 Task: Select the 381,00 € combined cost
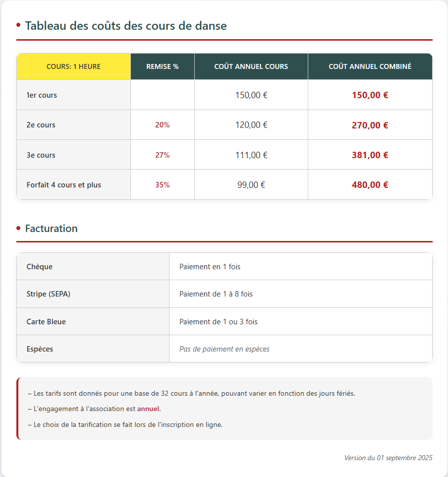pyautogui.click(x=370, y=155)
